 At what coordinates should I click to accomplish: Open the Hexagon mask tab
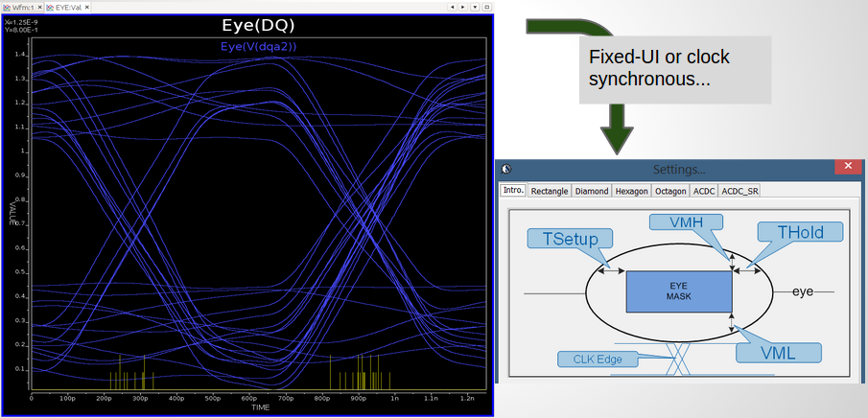[631, 191]
